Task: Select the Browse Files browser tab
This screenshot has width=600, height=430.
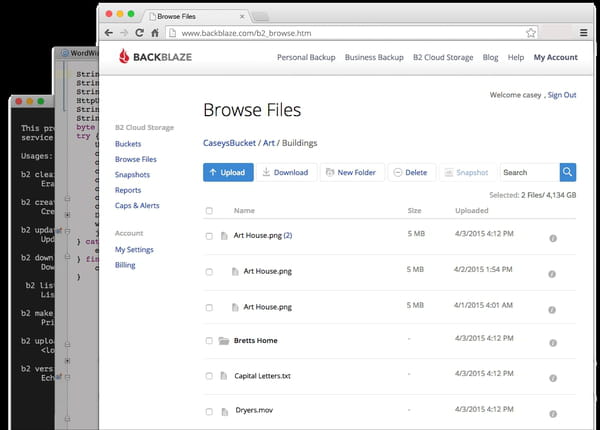Action: click(x=195, y=16)
